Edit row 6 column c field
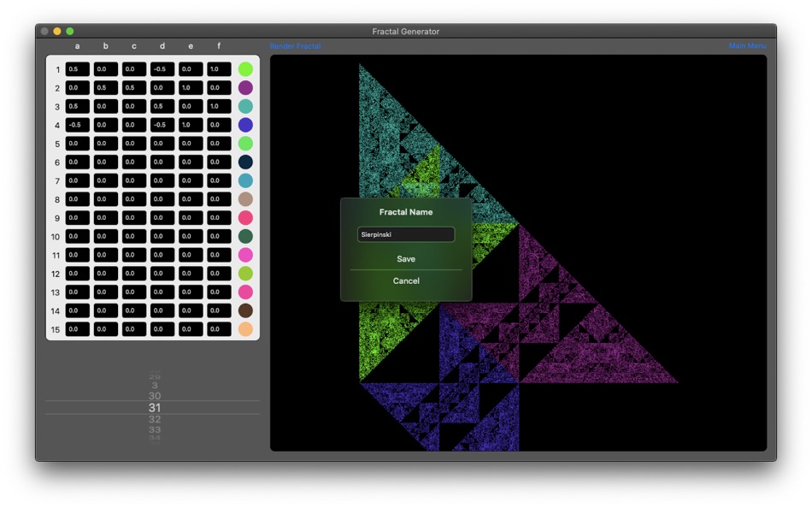This screenshot has height=508, width=812. tap(134, 162)
